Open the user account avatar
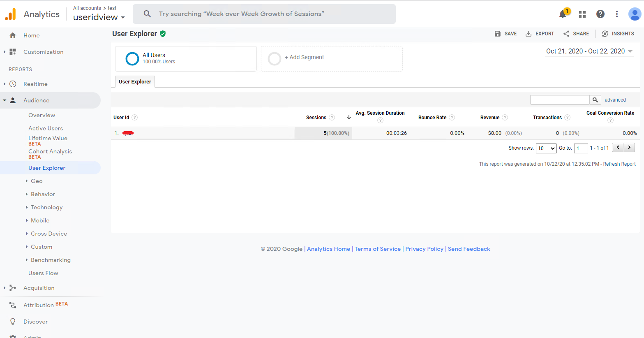 (x=635, y=14)
